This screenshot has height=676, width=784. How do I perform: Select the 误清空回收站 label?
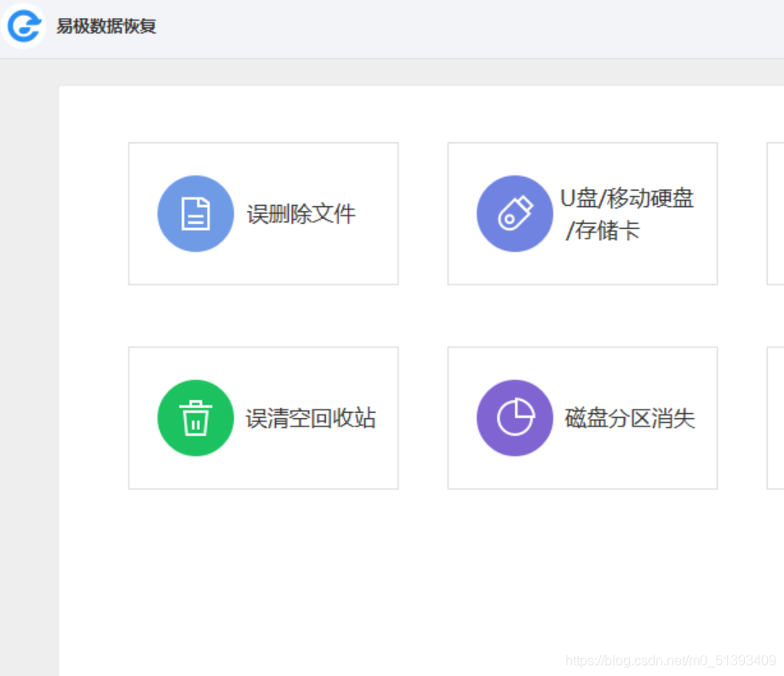tap(311, 418)
